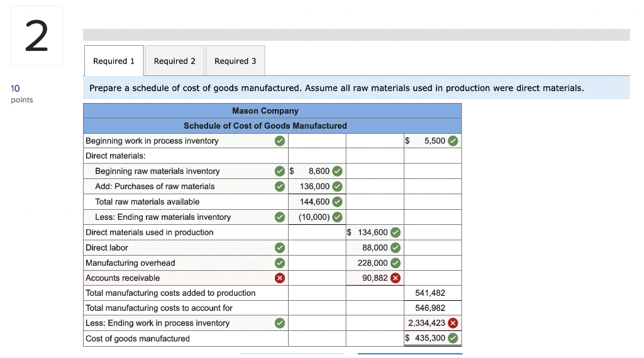The width and height of the screenshot is (644, 358).
Task: Click green check next to 134,600 value
Action: click(396, 232)
